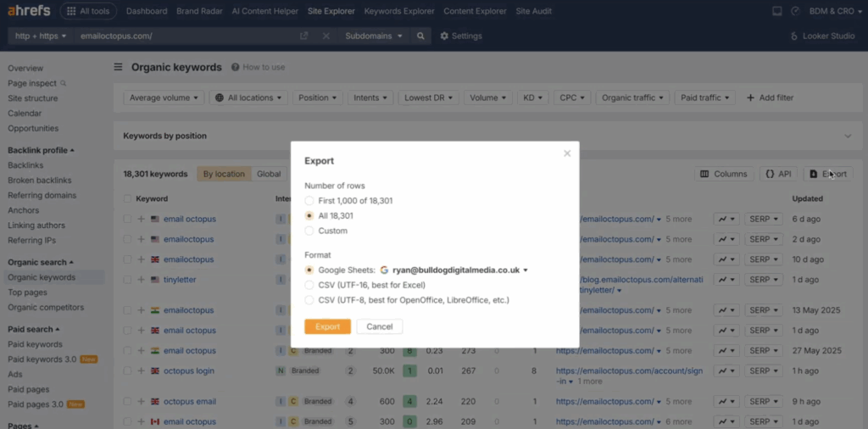Expand plus icon for tinyletter row
The height and width of the screenshot is (429, 868).
[142, 280]
